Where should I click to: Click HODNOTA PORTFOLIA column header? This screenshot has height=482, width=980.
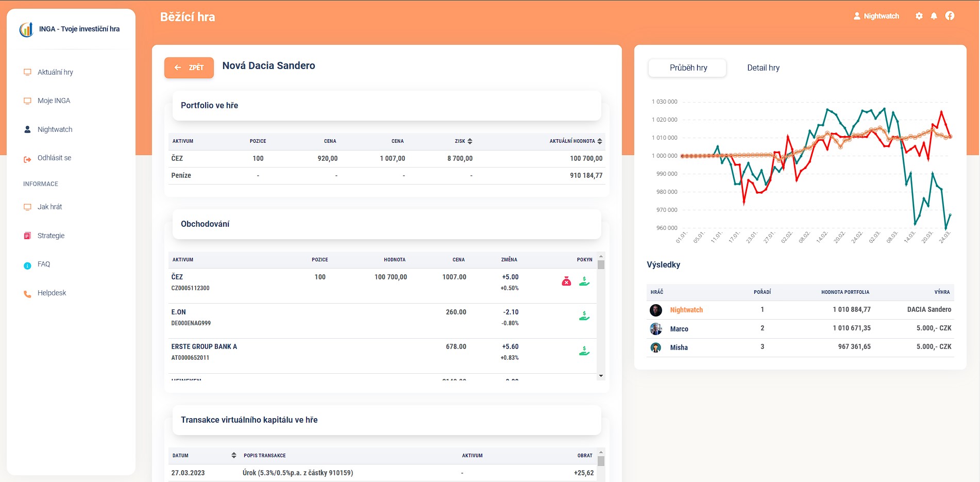coord(845,292)
